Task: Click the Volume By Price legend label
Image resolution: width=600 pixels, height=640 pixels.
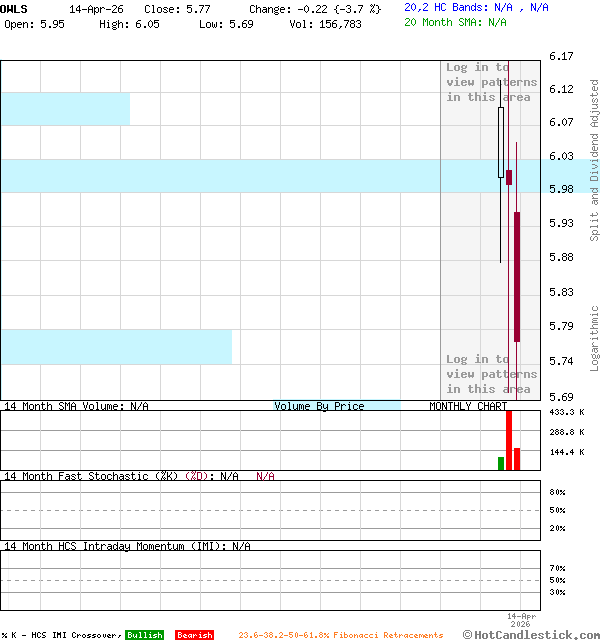Action: tap(319, 406)
